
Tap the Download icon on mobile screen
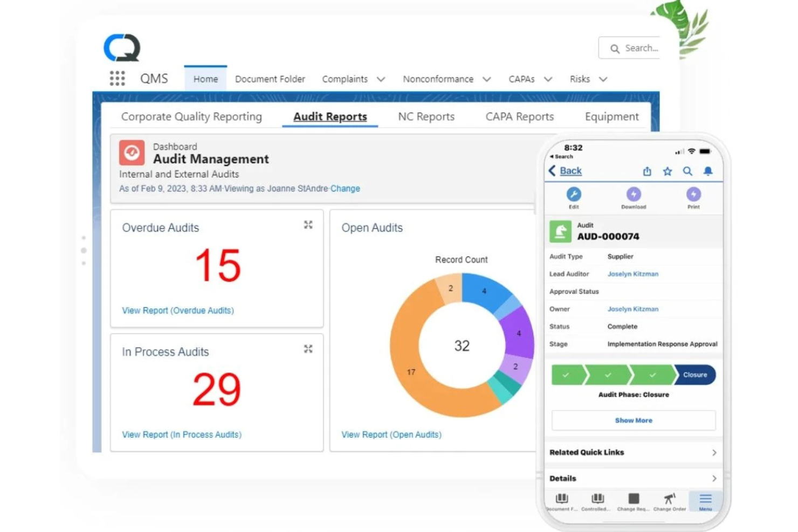(x=634, y=195)
